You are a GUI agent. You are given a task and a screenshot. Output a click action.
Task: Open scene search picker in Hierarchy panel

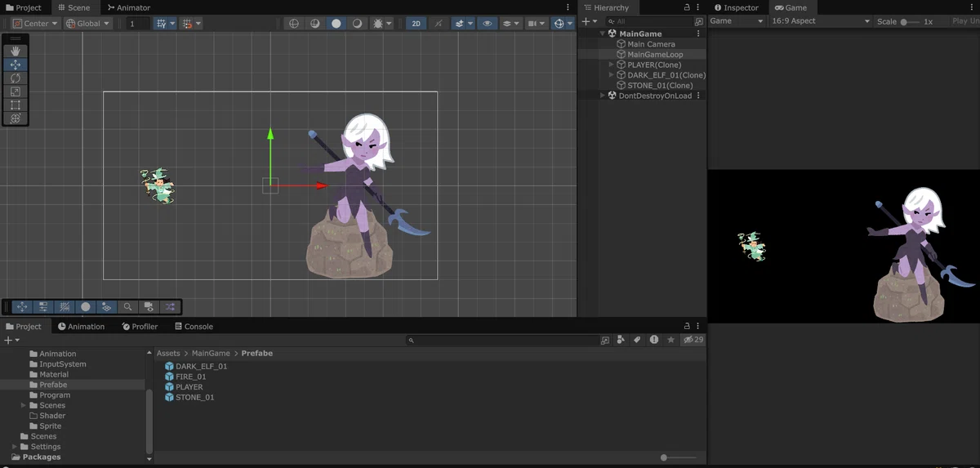(698, 21)
